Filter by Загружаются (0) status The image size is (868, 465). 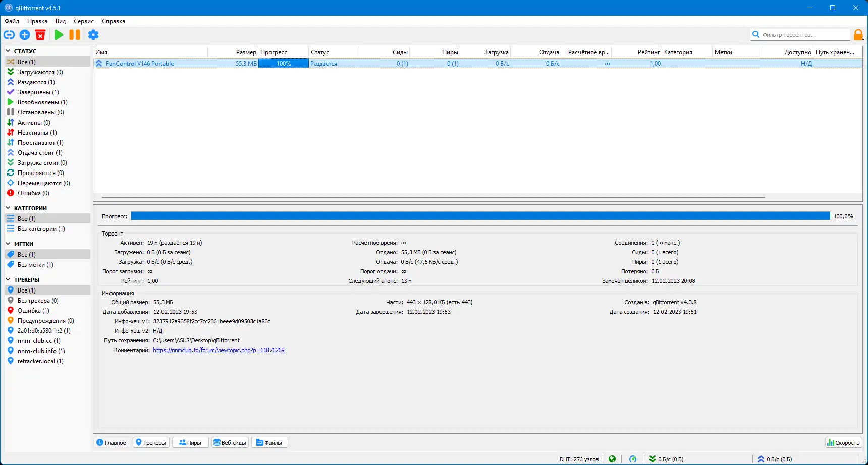click(x=47, y=72)
